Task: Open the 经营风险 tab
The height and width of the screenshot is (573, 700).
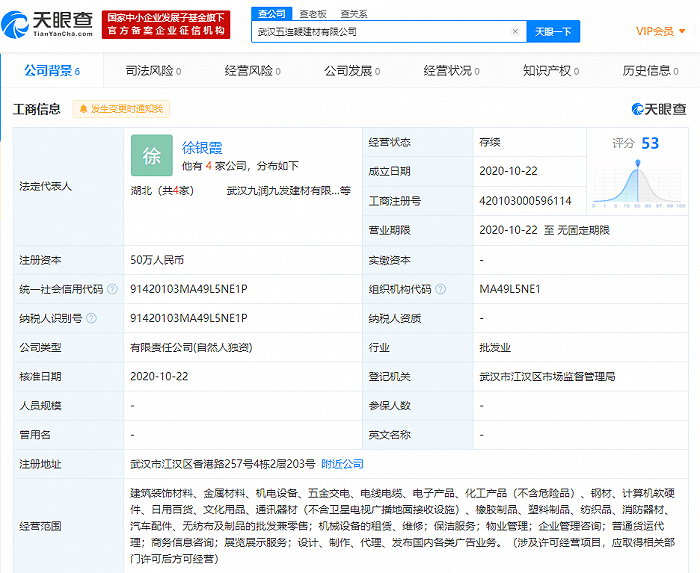Action: click(253, 71)
